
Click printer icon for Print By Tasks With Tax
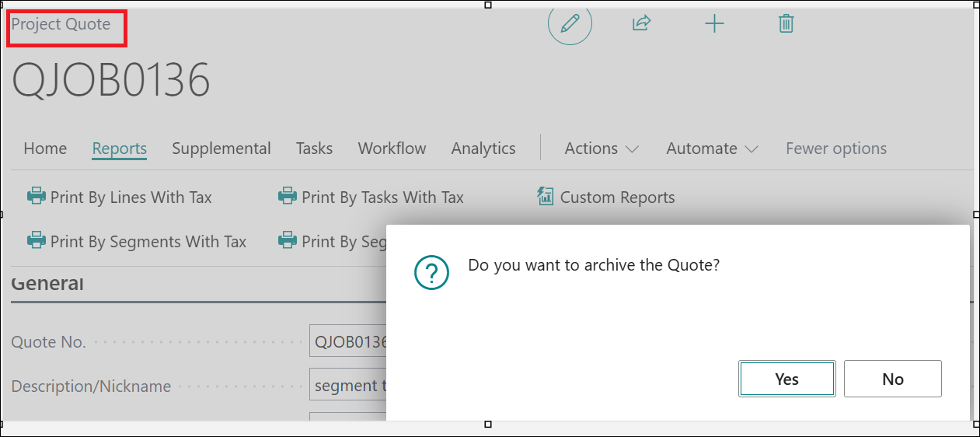tap(288, 197)
